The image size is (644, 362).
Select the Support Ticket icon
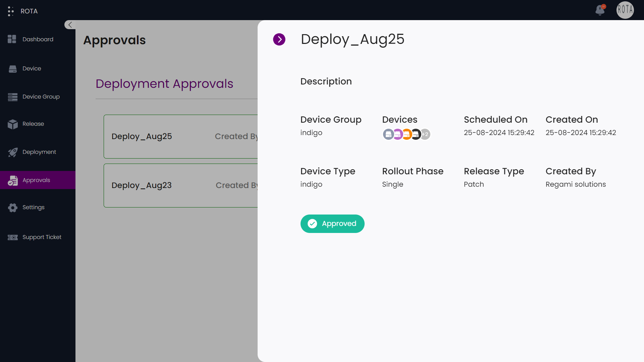click(12, 237)
